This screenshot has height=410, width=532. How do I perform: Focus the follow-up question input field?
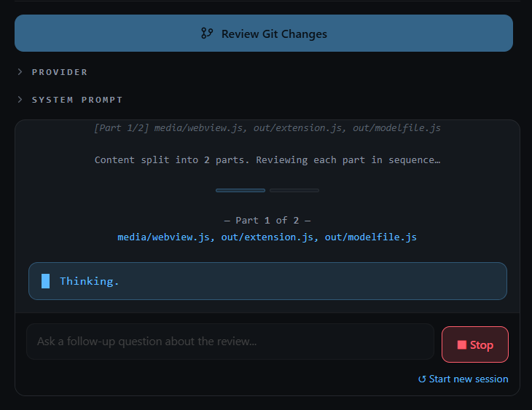(230, 342)
